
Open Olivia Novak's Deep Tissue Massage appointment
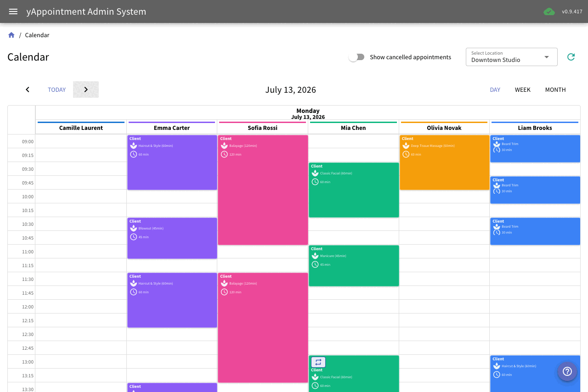[x=444, y=162]
